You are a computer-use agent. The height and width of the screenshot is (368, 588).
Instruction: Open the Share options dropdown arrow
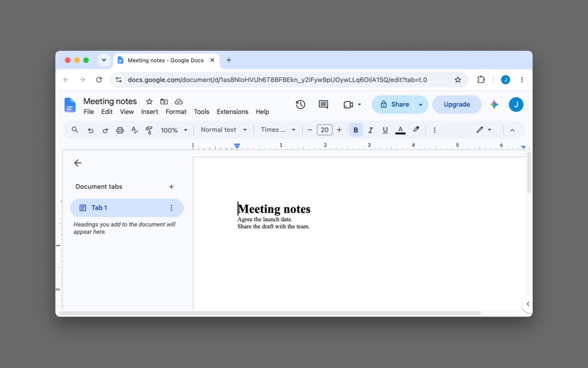coord(420,105)
